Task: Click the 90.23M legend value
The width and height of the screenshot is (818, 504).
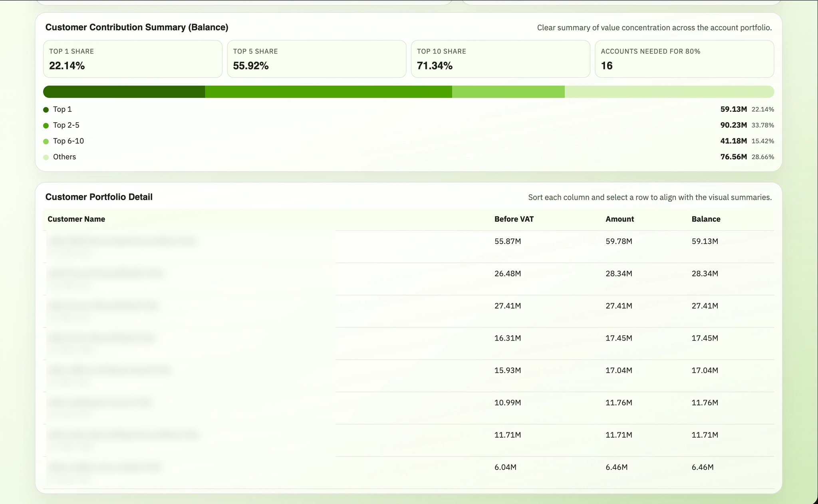Action: [x=734, y=125]
